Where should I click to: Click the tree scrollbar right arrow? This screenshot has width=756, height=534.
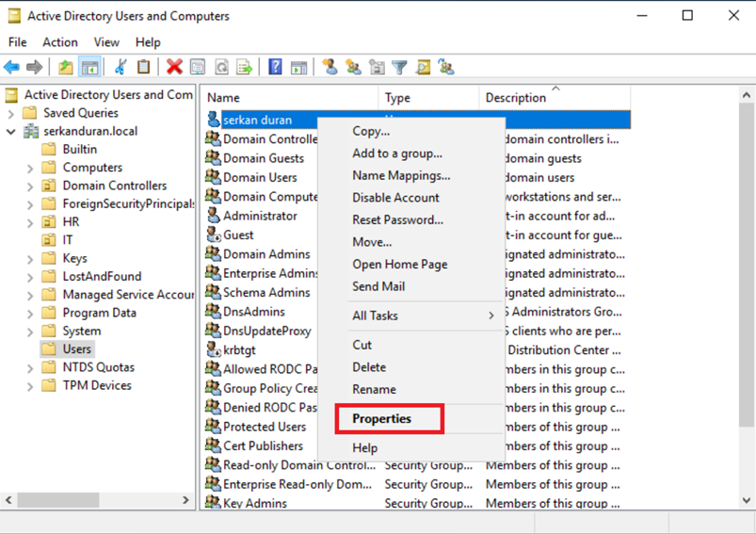click(x=185, y=500)
